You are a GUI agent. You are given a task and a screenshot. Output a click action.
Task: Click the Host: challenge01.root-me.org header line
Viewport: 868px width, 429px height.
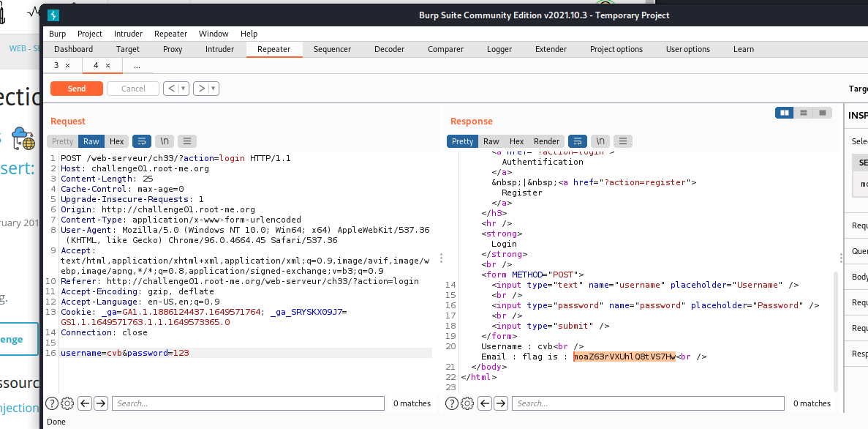(135, 168)
